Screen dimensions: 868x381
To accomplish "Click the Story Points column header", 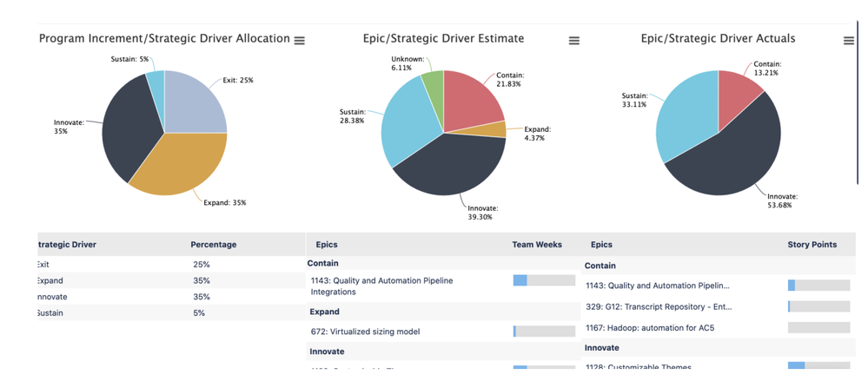I will (812, 245).
